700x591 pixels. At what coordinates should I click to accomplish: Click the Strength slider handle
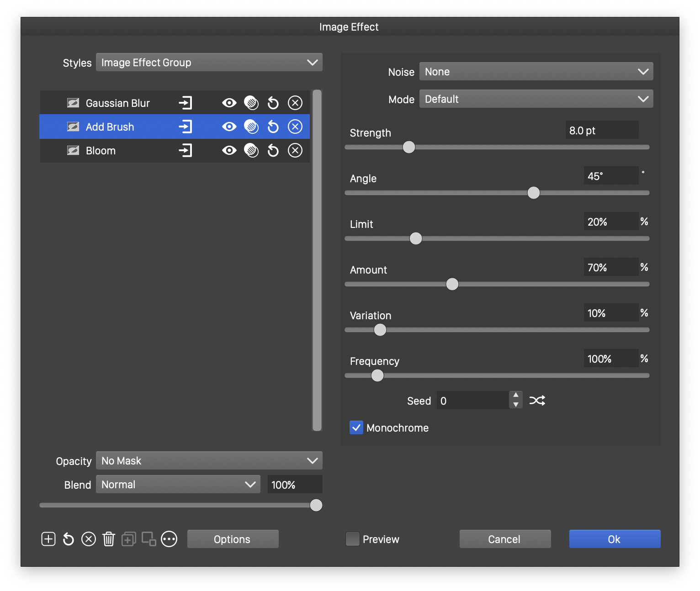(409, 147)
